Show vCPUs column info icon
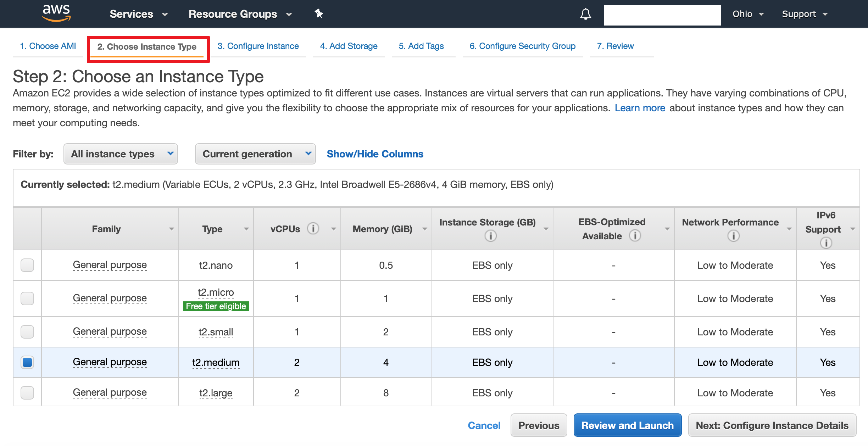 pos(313,229)
